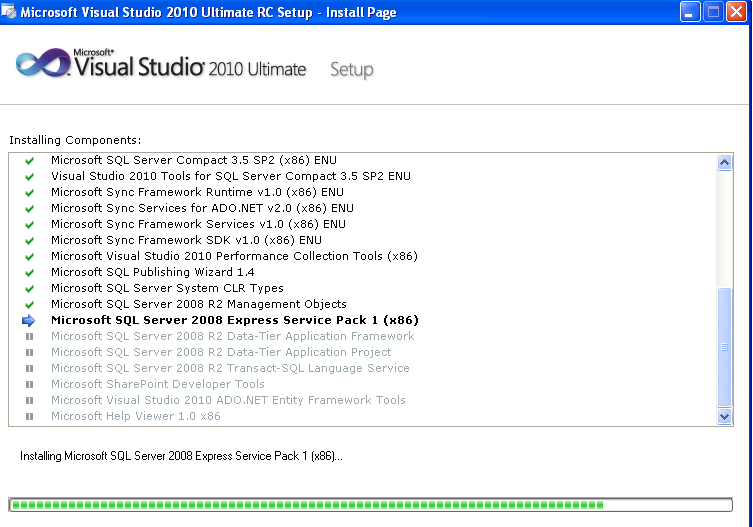Click checkmark icon beside SQL Server Compact 3.5 SP2 (x86)
The width and height of the screenshot is (753, 527).
click(x=29, y=160)
